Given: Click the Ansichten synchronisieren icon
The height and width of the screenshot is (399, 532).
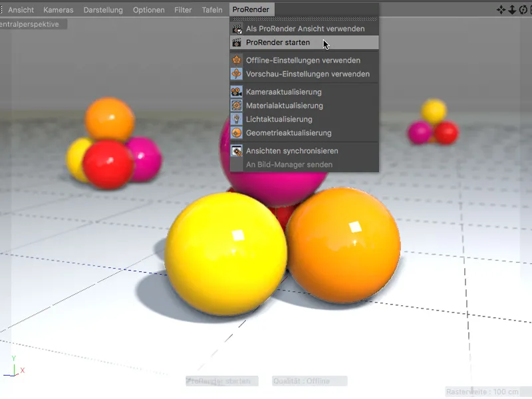Looking at the screenshot, I should click(x=237, y=151).
